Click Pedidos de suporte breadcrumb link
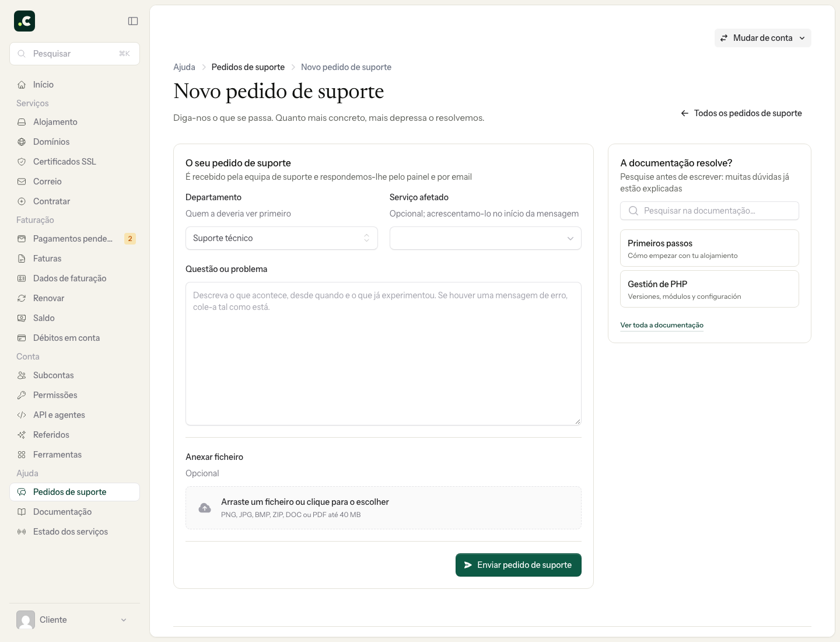840x642 pixels. [248, 67]
